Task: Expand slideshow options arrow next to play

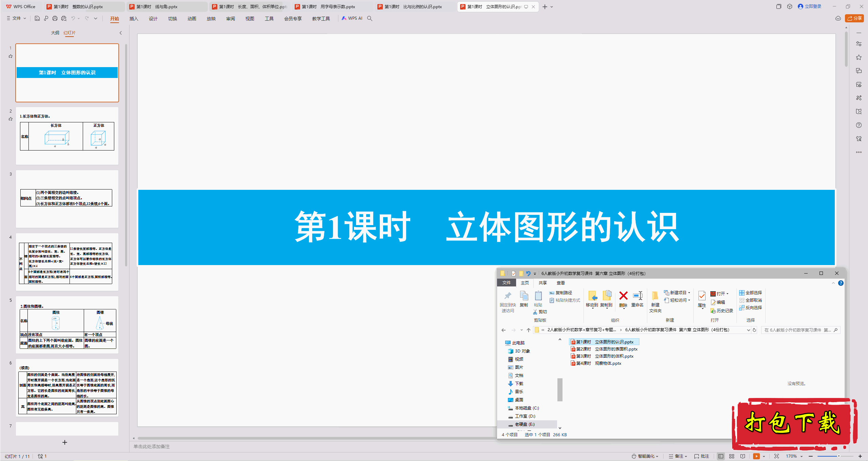Action: point(764,456)
